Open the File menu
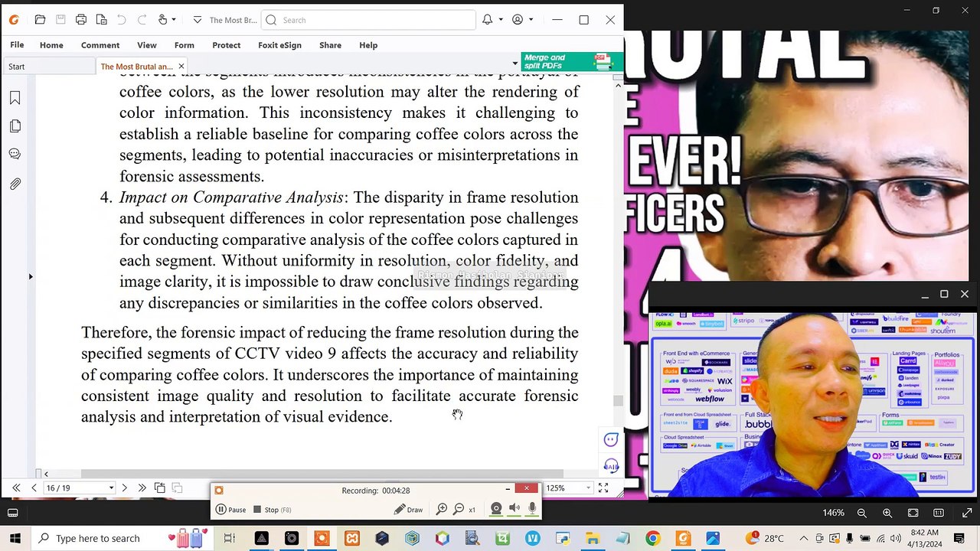The image size is (980, 551). [x=17, y=45]
